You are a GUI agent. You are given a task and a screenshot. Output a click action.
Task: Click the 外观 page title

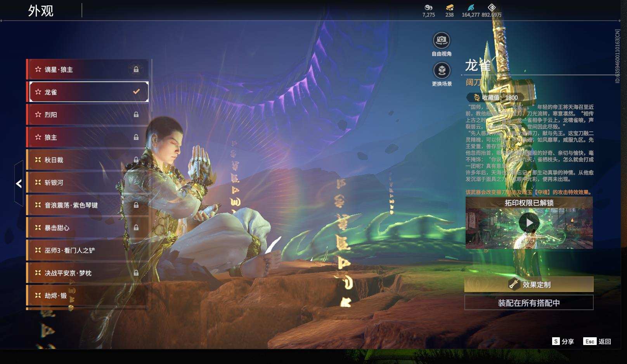pos(41,11)
